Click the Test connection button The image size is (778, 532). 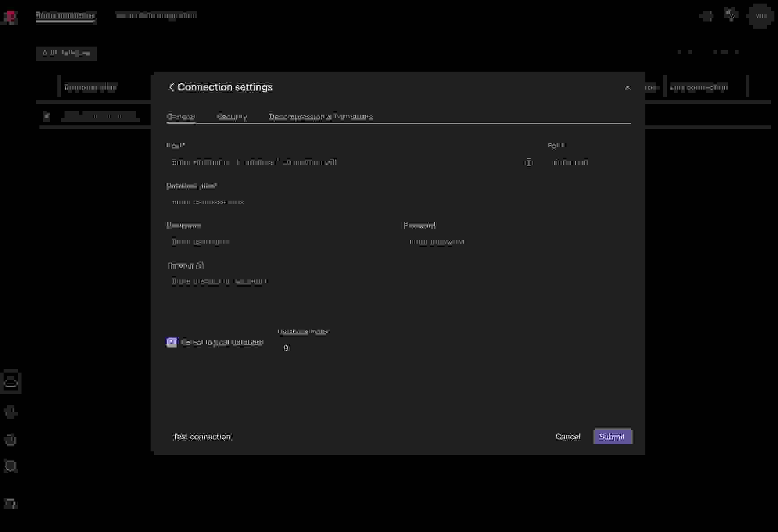(x=202, y=437)
